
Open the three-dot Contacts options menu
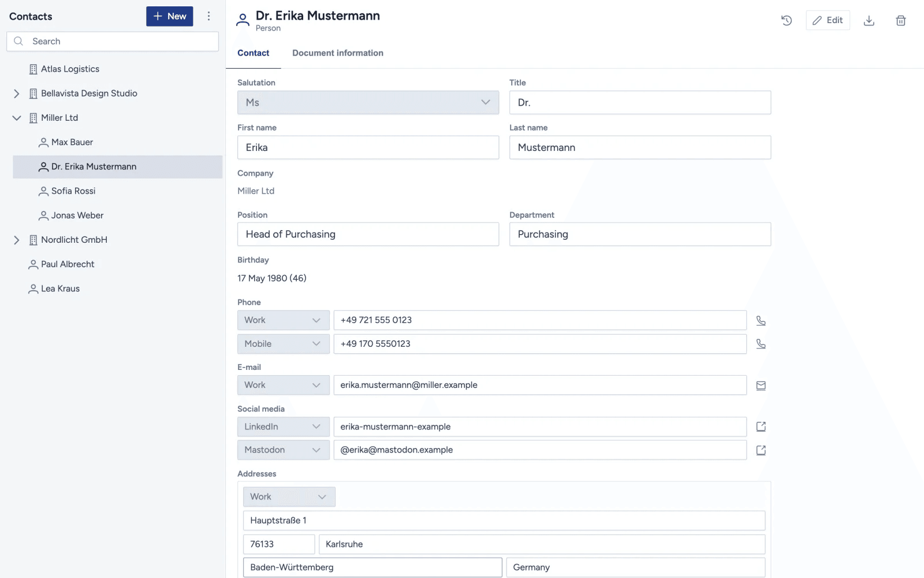pyautogui.click(x=209, y=16)
